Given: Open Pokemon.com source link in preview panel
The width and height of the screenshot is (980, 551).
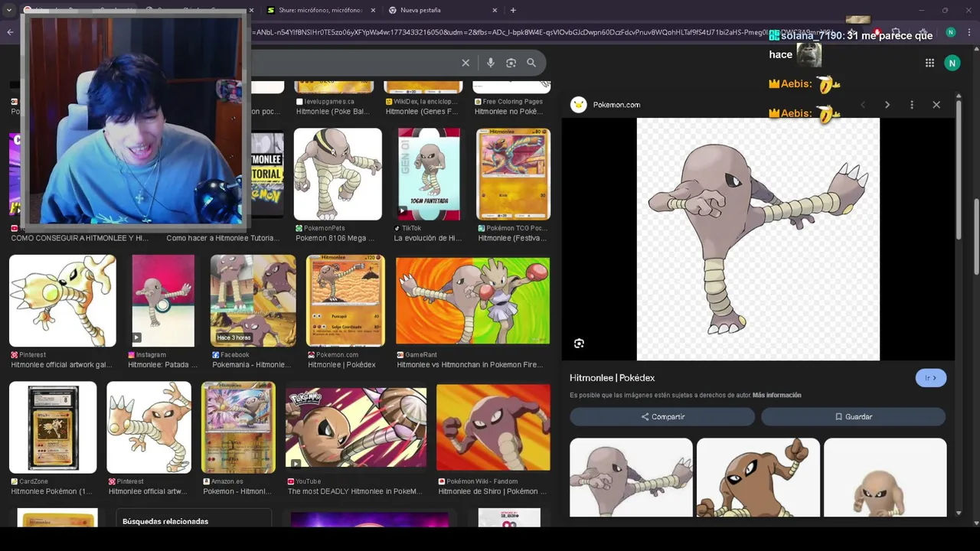Looking at the screenshot, I should click(616, 105).
